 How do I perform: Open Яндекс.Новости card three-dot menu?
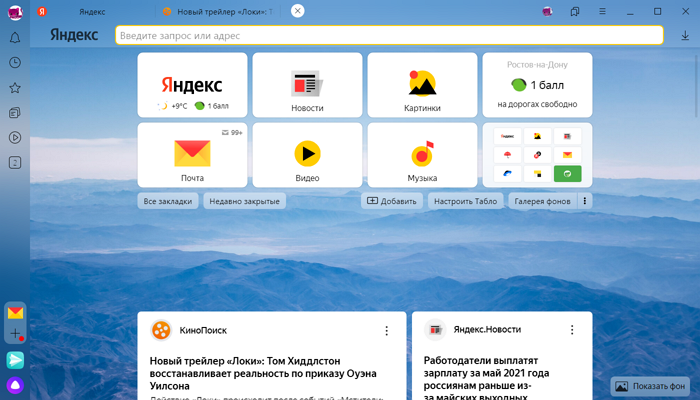(x=572, y=329)
